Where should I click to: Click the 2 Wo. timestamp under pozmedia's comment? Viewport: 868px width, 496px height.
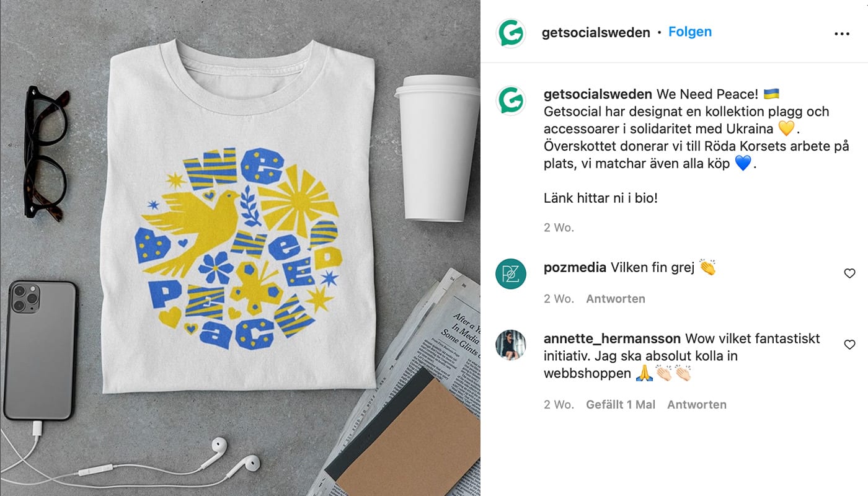click(559, 299)
